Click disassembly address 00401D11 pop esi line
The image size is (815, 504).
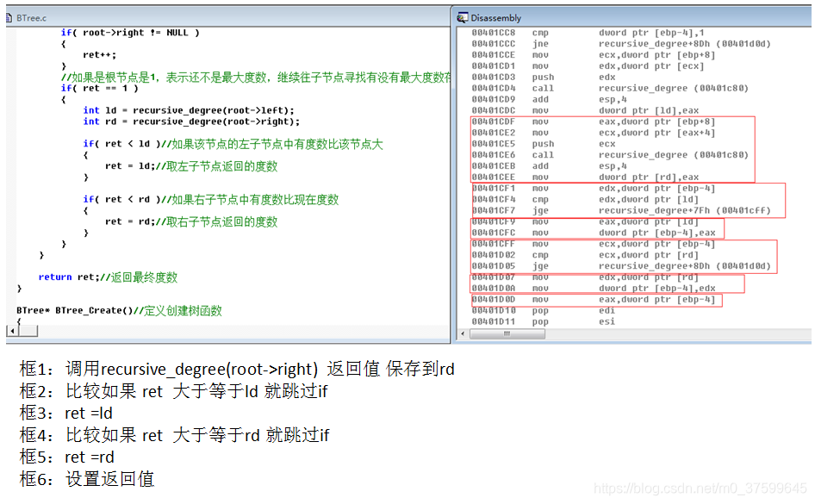pyautogui.click(x=543, y=321)
